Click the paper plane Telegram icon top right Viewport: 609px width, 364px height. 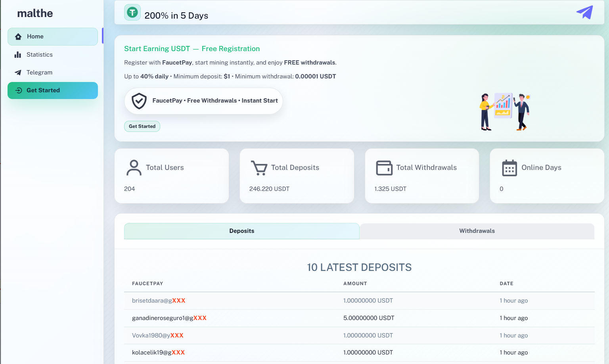[584, 12]
